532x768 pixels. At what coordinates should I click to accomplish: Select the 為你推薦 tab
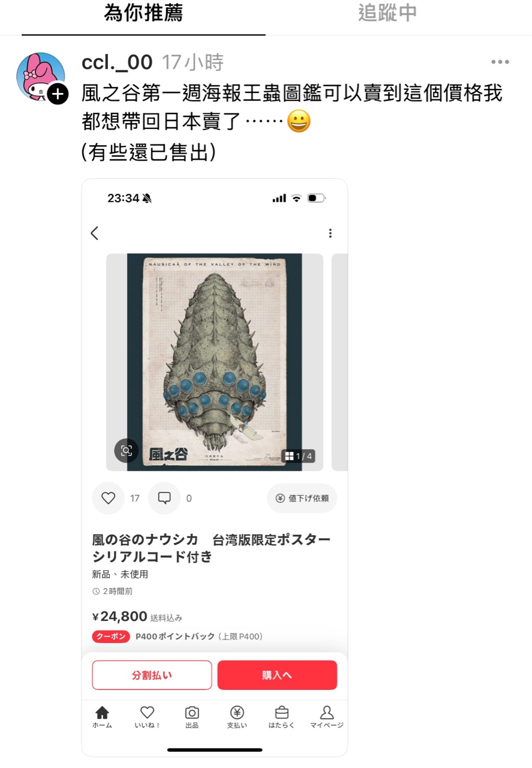[143, 13]
